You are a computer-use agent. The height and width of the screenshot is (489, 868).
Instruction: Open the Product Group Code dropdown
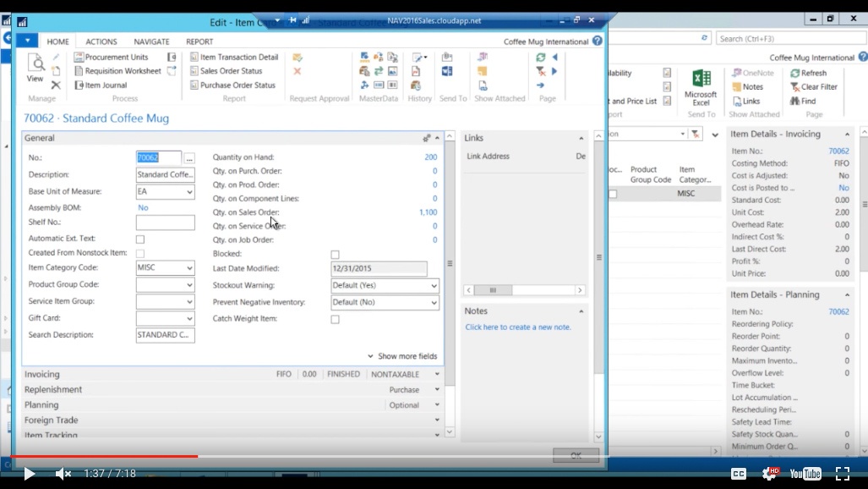pyautogui.click(x=189, y=285)
